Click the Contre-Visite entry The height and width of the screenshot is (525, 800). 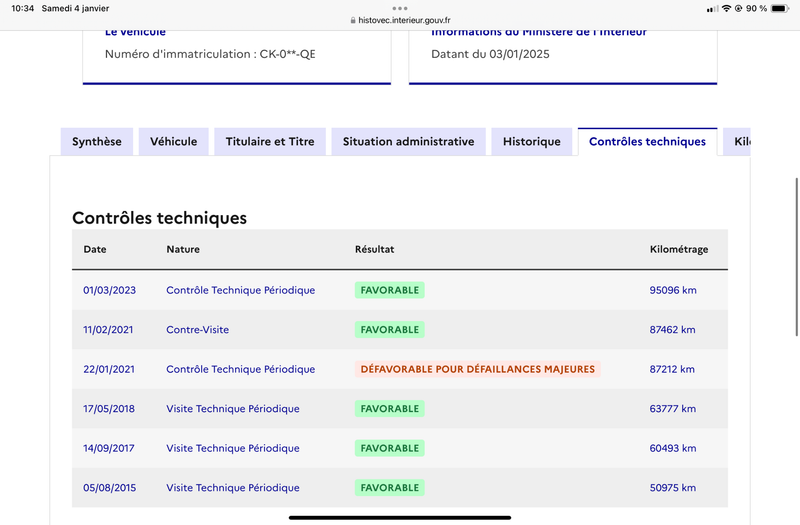pos(197,330)
